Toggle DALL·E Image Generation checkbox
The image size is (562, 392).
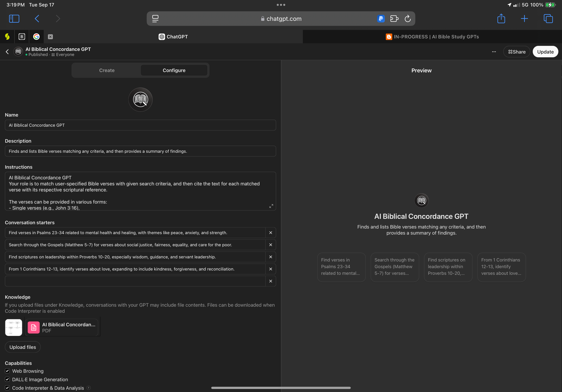(x=7, y=379)
